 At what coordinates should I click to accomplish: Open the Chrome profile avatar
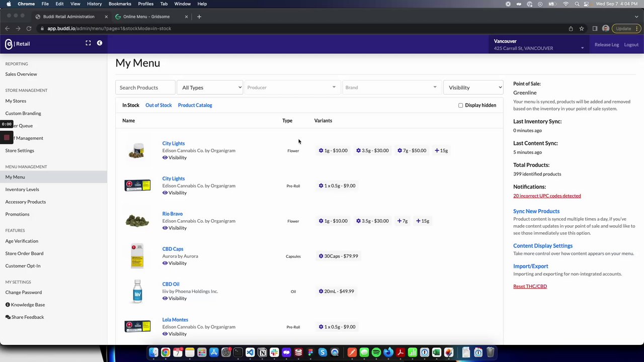(606, 29)
